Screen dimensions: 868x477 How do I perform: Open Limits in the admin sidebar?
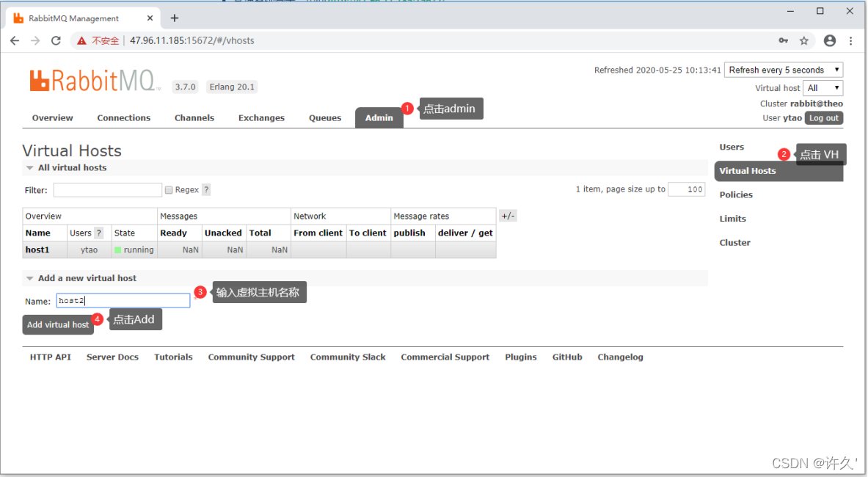coord(733,219)
